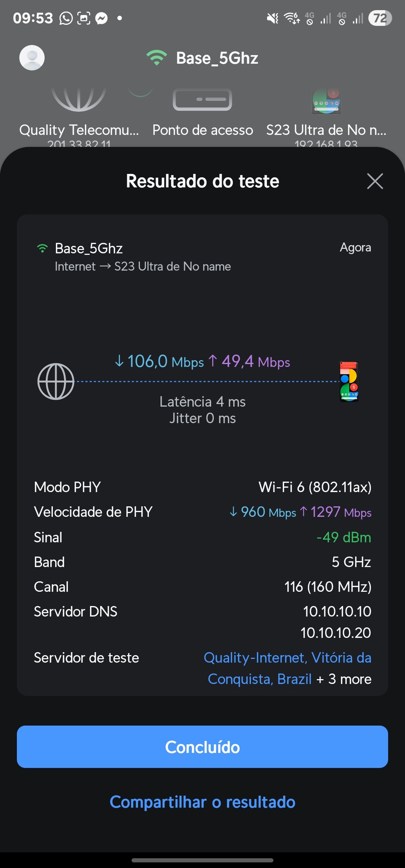The image size is (405, 868).
Task: Open Quality-Internet test server link
Action: (x=287, y=658)
